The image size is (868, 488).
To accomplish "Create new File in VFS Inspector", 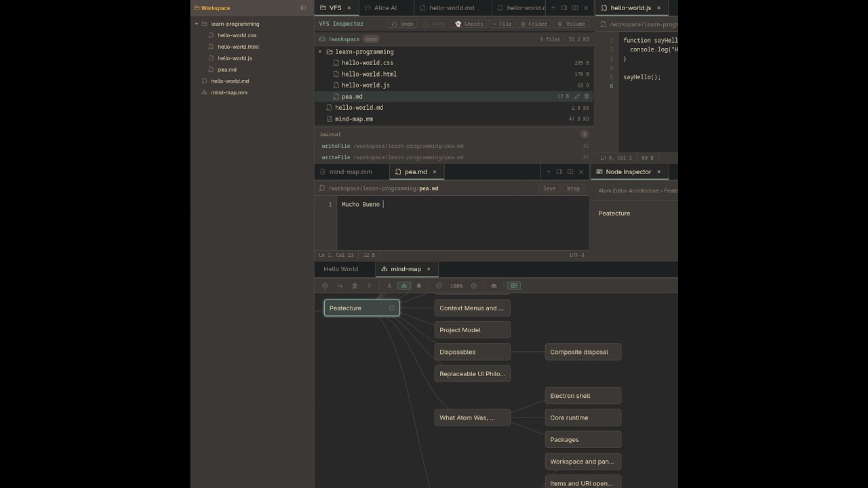I will click(502, 24).
